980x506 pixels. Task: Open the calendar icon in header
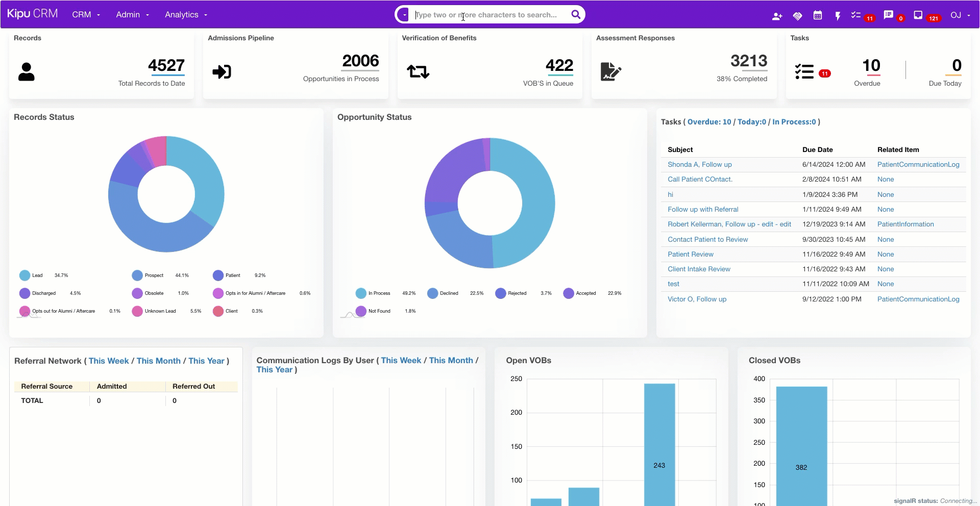[818, 15]
